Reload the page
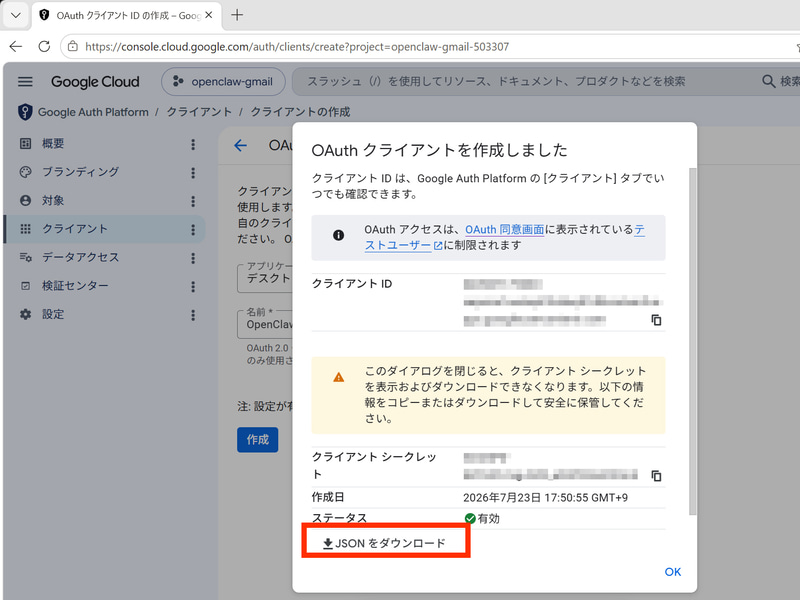 [x=44, y=46]
